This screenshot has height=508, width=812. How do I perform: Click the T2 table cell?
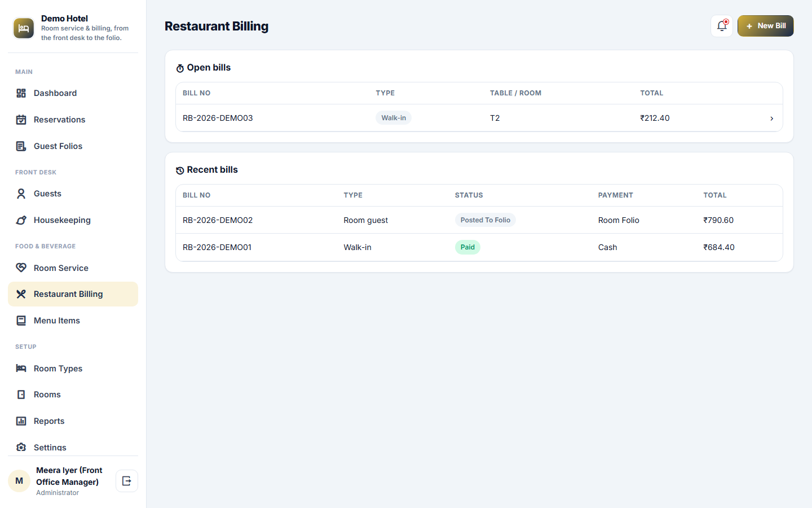click(x=495, y=118)
